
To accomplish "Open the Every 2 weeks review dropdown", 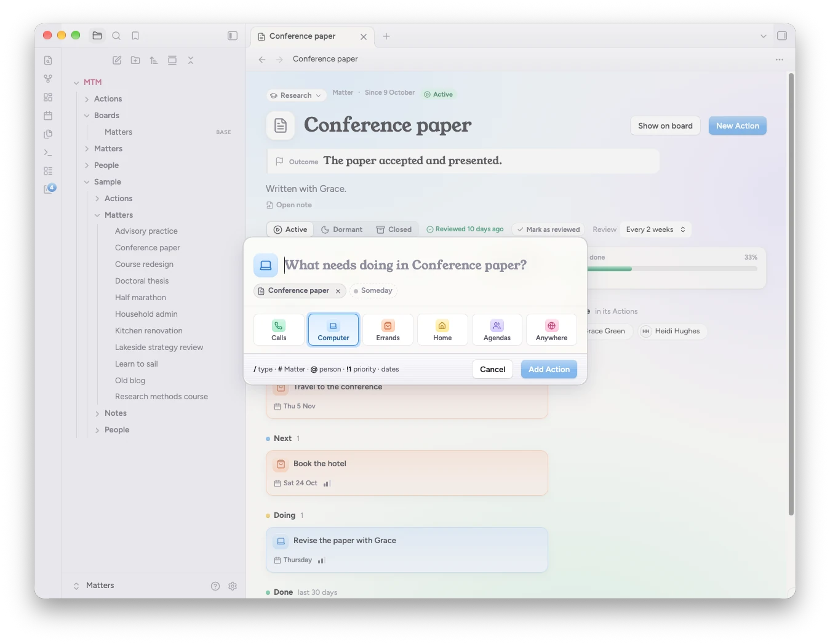I will [x=656, y=229].
